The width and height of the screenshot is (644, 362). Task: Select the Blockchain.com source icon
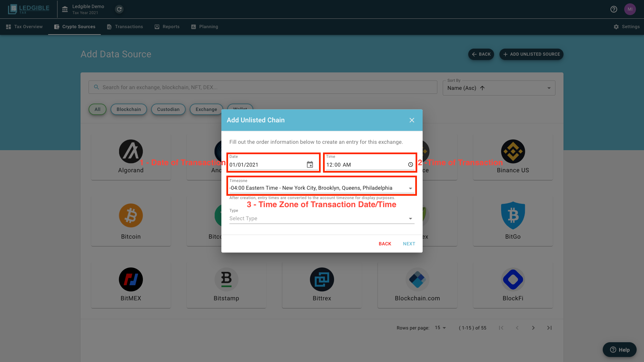click(417, 280)
